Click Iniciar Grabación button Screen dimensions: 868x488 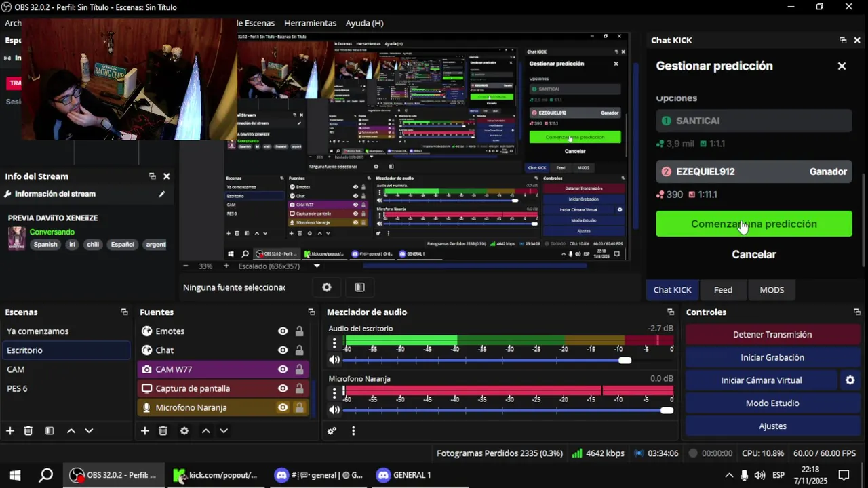click(772, 357)
